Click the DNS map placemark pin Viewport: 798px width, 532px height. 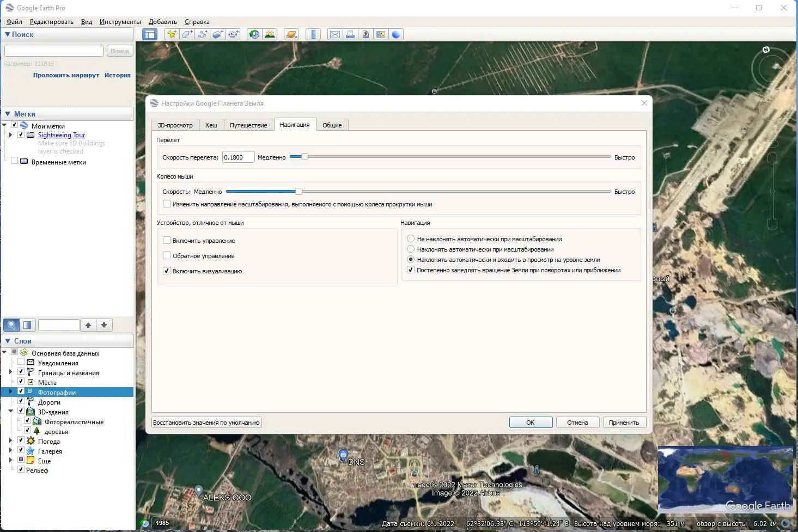pos(343,455)
